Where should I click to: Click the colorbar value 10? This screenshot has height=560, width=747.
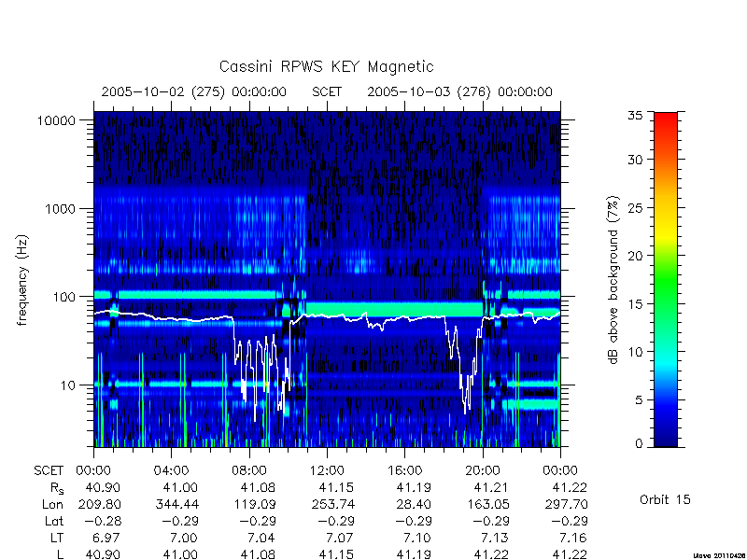pyautogui.click(x=635, y=352)
